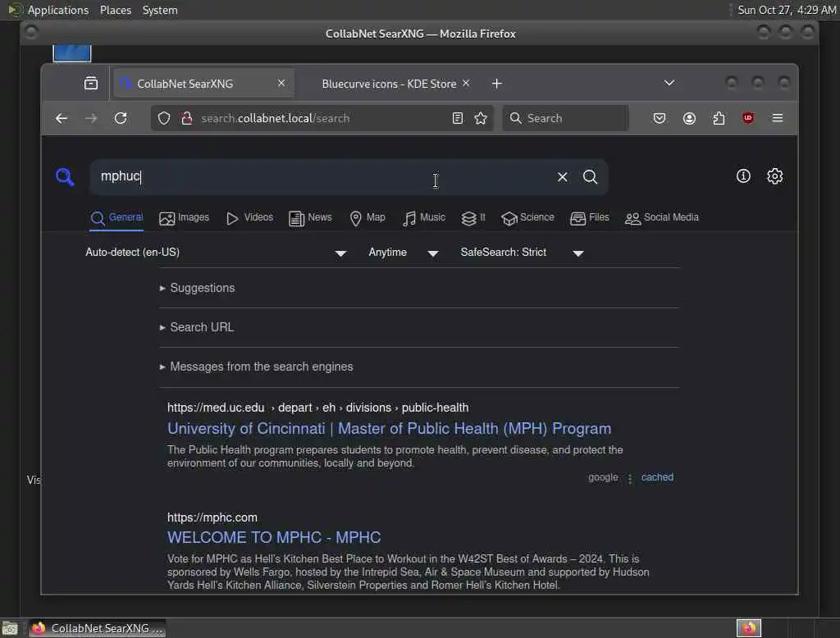This screenshot has height=638, width=840.
Task: Click the site security padlock icon
Action: (x=186, y=118)
